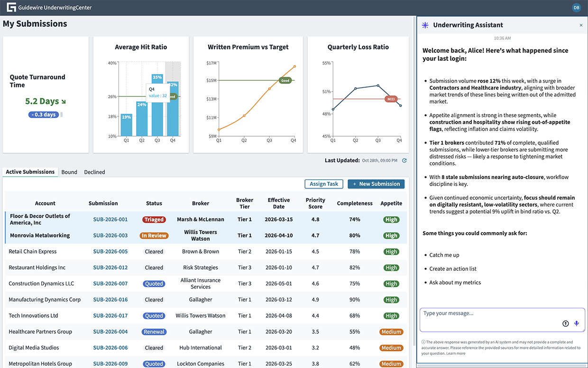Click the refresh icon beside Last Updated
The width and height of the screenshot is (588, 368).
404,160
